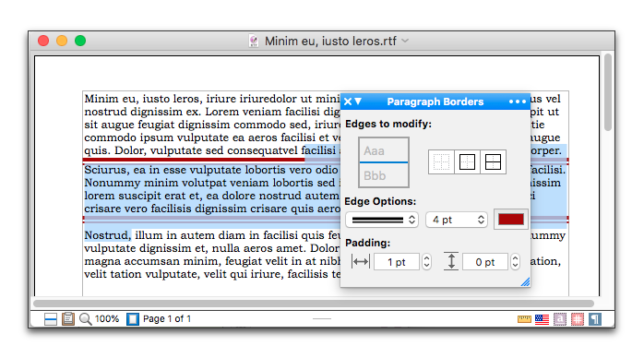The width and height of the screenshot is (644, 358).
Task: Click the vertical scrollbar thumb
Action: pos(608,92)
